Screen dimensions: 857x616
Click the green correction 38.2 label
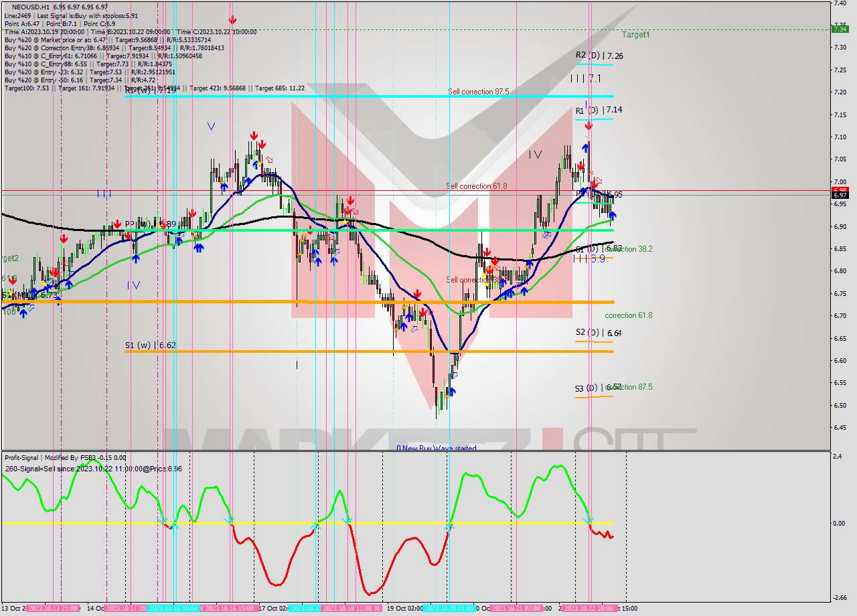(629, 249)
